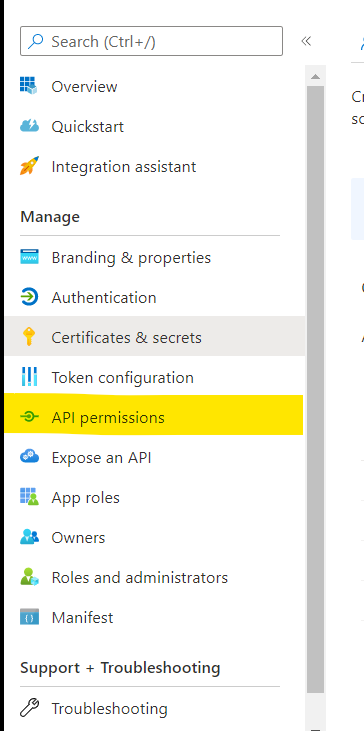This screenshot has width=364, height=731.
Task: Click the Branding & properties icon
Action: click(29, 257)
